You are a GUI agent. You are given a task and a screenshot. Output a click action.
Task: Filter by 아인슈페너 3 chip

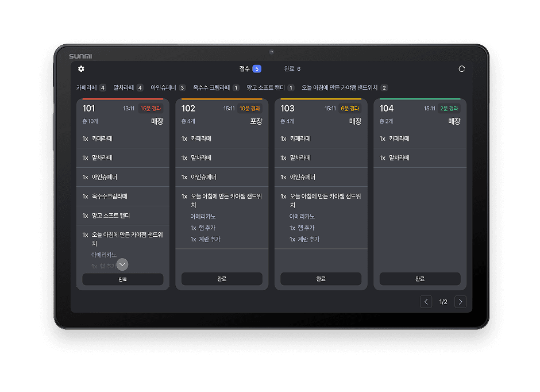(x=168, y=88)
